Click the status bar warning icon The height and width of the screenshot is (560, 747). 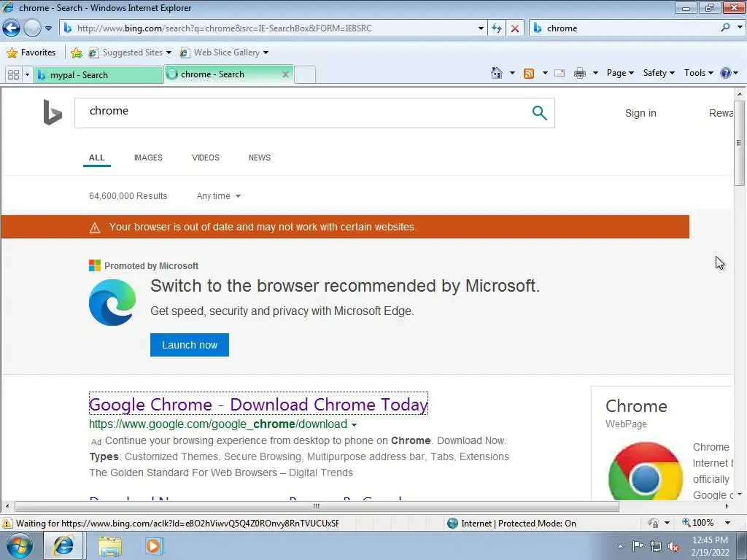click(x=7, y=524)
